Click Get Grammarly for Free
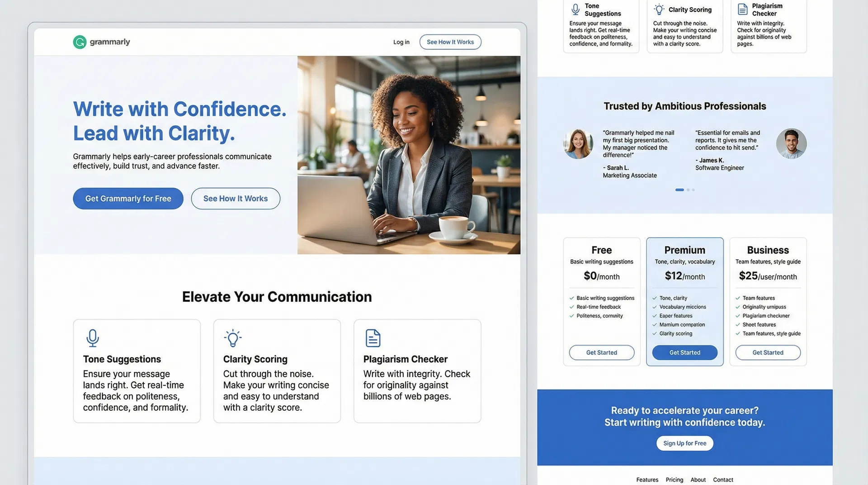Viewport: 868px width, 485px height. pyautogui.click(x=128, y=198)
